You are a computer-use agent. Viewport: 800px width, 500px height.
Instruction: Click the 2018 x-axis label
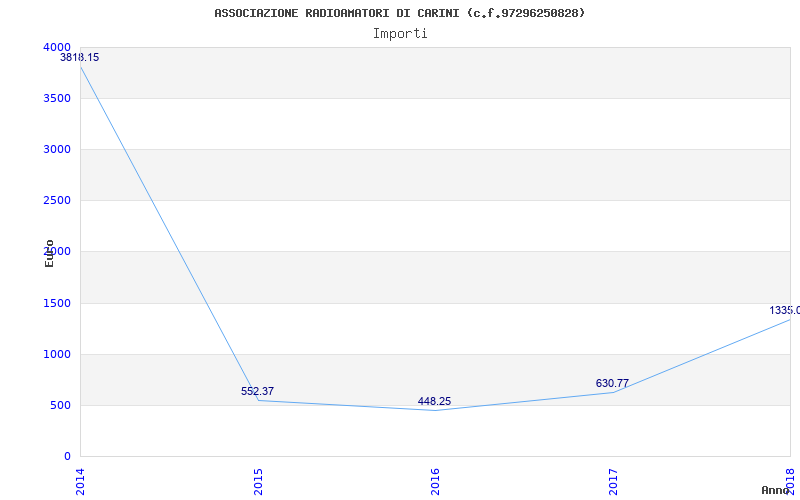790,482
